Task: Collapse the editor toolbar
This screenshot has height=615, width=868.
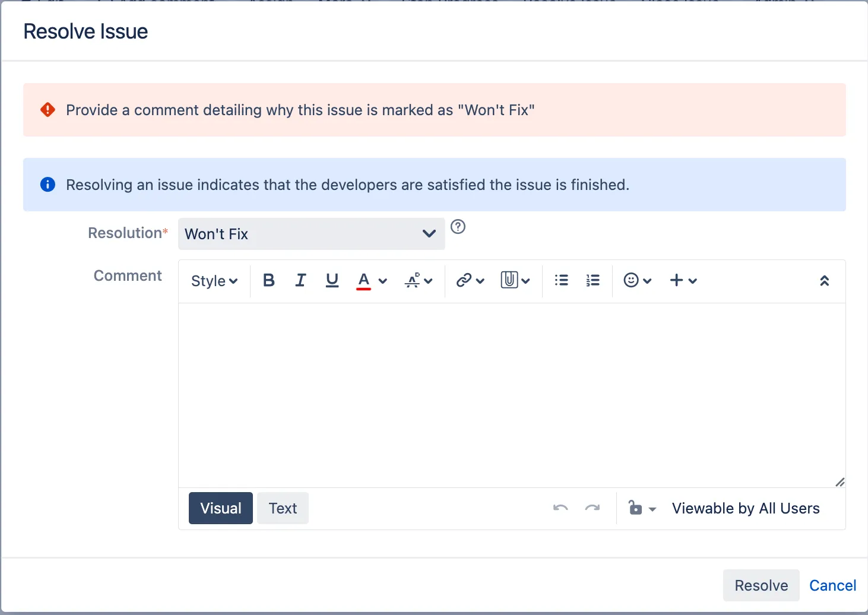Action: [x=825, y=281]
